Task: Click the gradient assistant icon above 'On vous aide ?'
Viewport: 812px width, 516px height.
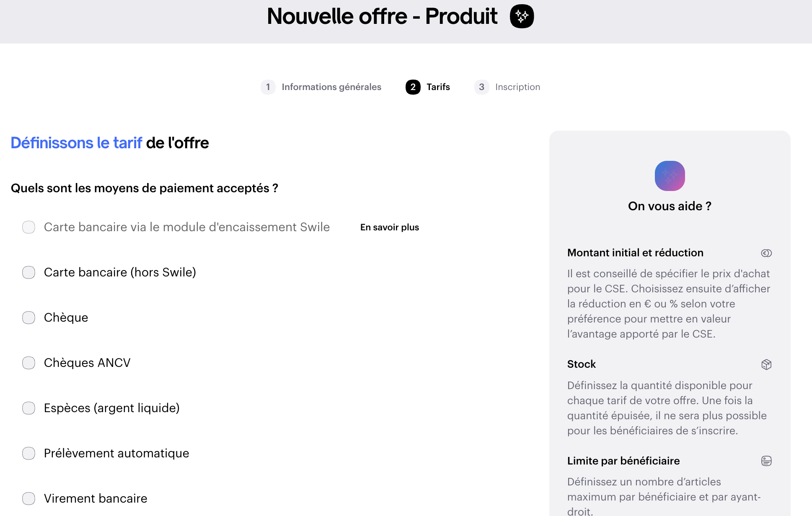Action: pyautogui.click(x=670, y=176)
